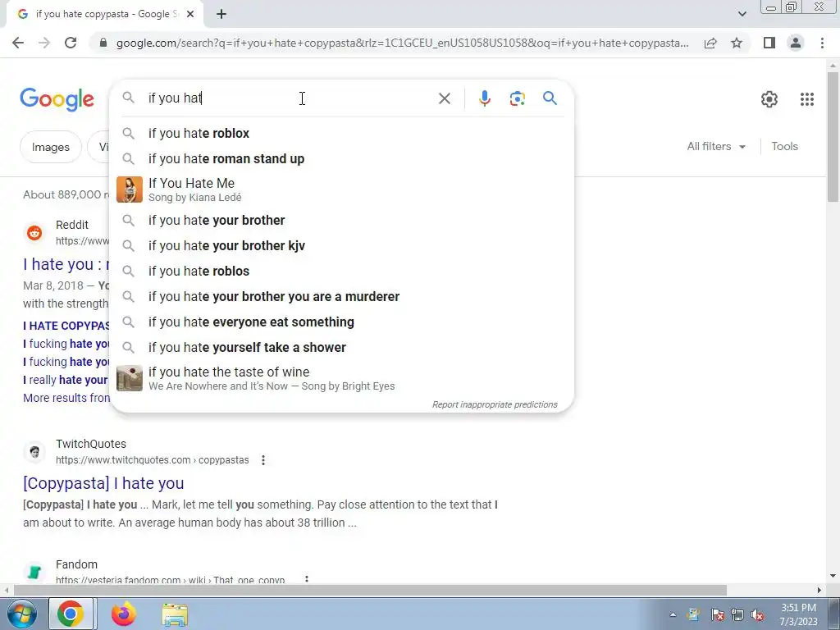Switch to Images results tab
The image size is (840, 630).
50,147
